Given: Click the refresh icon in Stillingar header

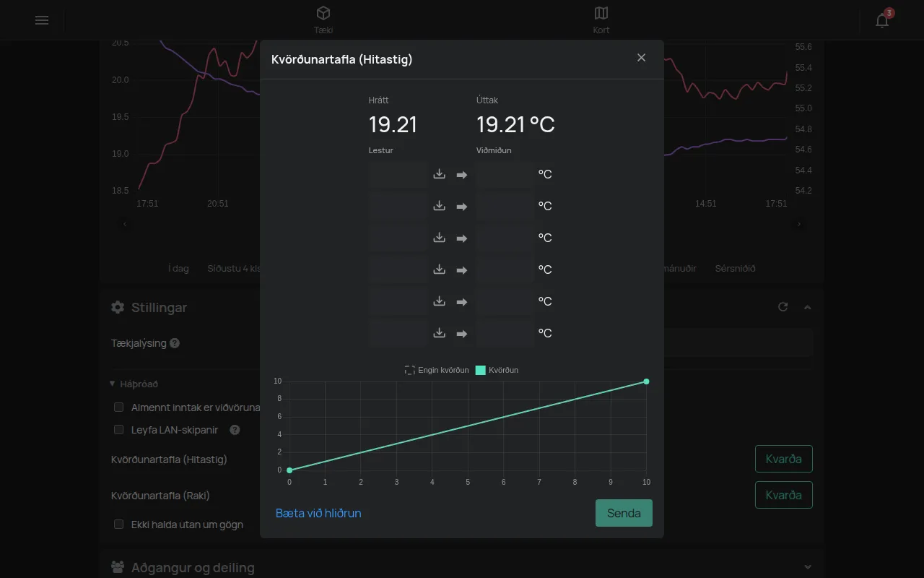Looking at the screenshot, I should (783, 307).
